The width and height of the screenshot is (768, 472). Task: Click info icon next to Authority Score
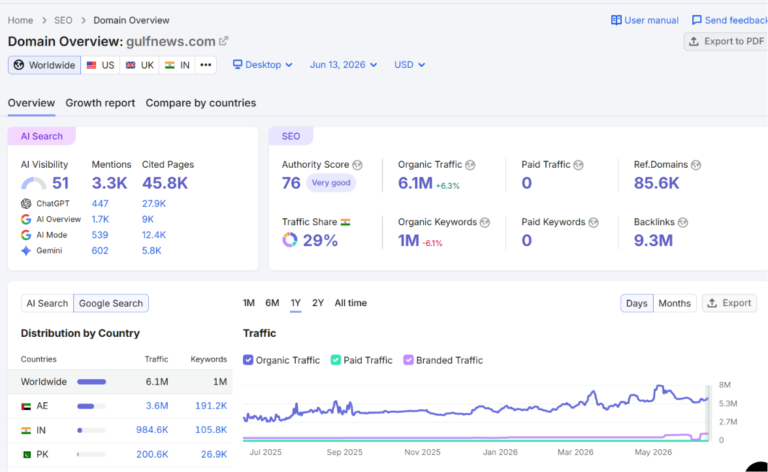click(x=358, y=165)
